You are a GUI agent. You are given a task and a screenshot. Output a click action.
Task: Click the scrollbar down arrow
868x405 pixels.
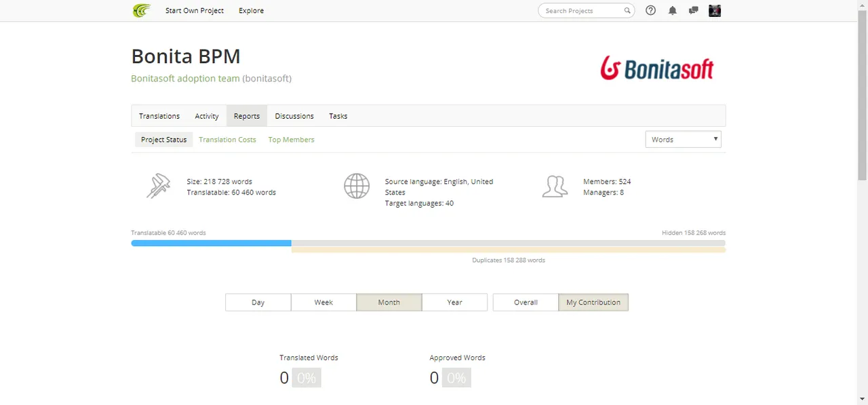[x=863, y=400]
